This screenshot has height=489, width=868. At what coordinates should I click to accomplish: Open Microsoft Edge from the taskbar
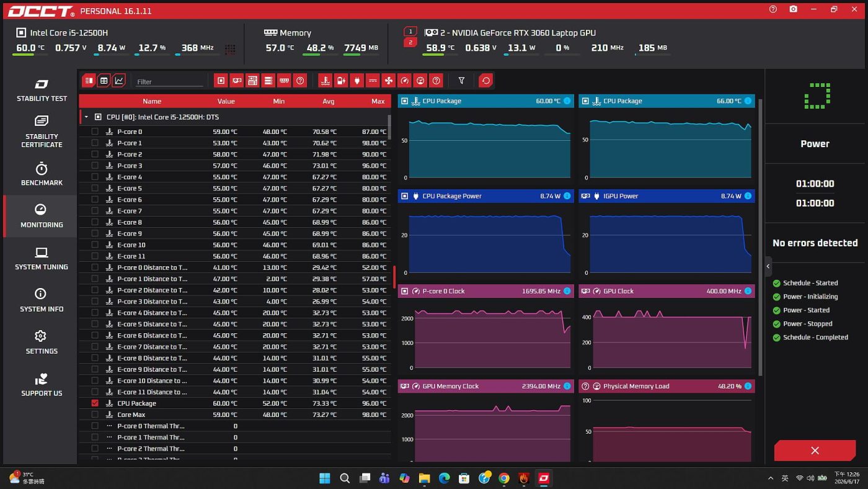coord(445,478)
